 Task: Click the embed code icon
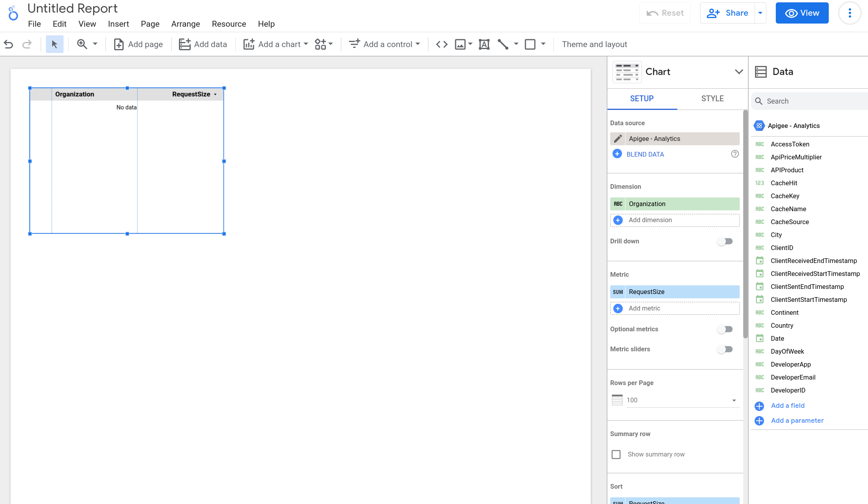tap(441, 44)
